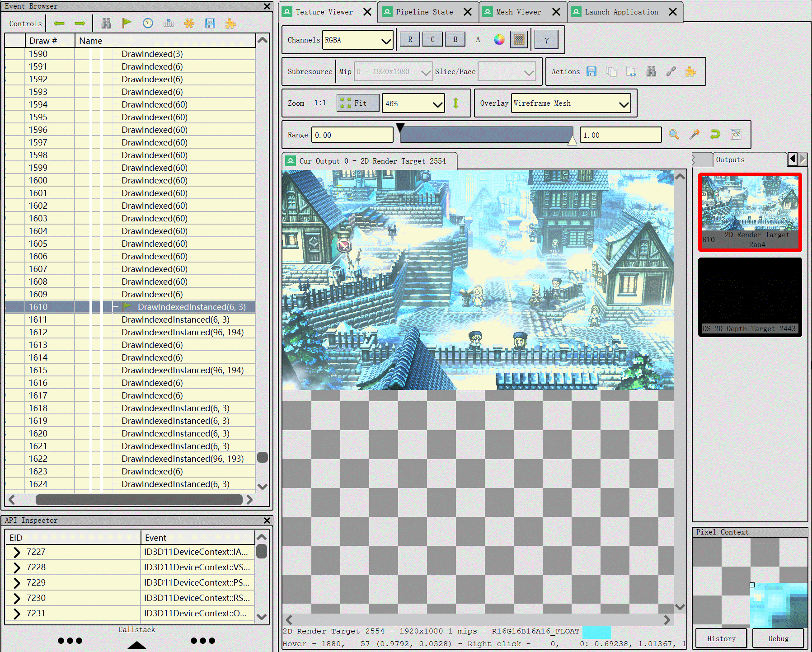Click the histogram icon in Range row
The height and width of the screenshot is (652, 812).
tap(736, 135)
